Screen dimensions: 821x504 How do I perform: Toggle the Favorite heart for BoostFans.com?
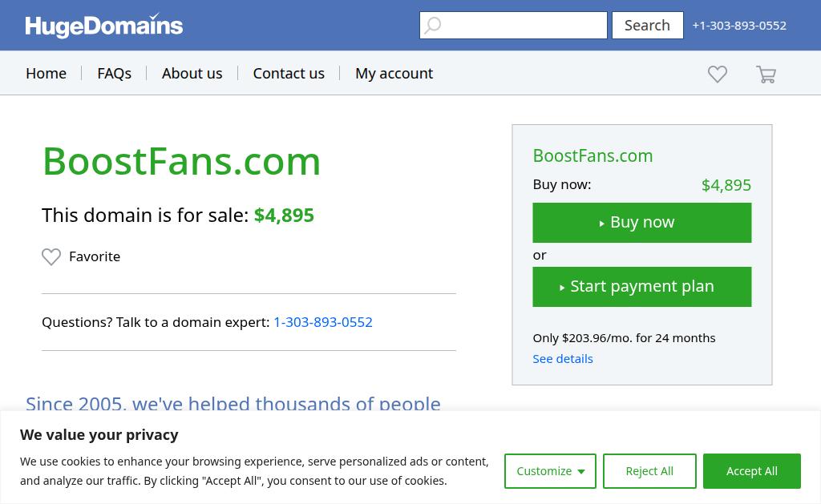(x=51, y=256)
